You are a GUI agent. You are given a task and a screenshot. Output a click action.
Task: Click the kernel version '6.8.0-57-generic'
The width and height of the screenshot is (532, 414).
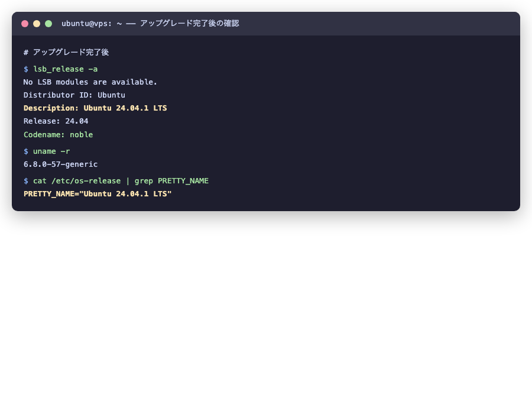point(60,164)
